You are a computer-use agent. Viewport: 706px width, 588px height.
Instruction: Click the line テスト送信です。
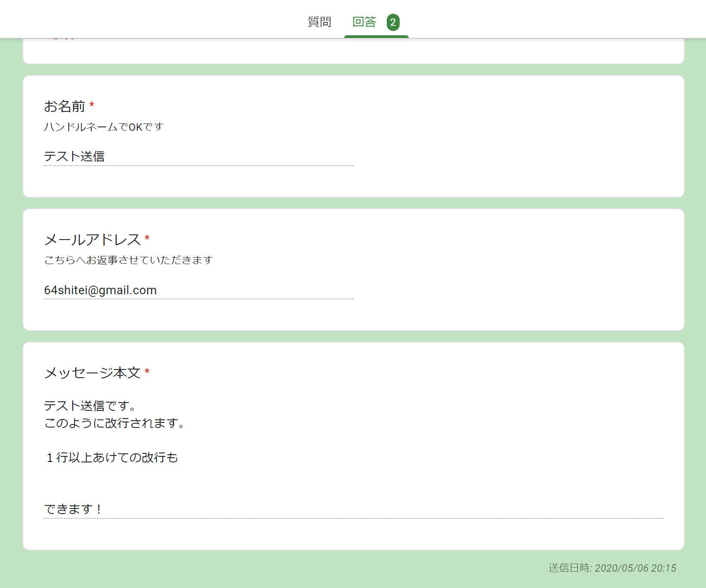coord(90,406)
